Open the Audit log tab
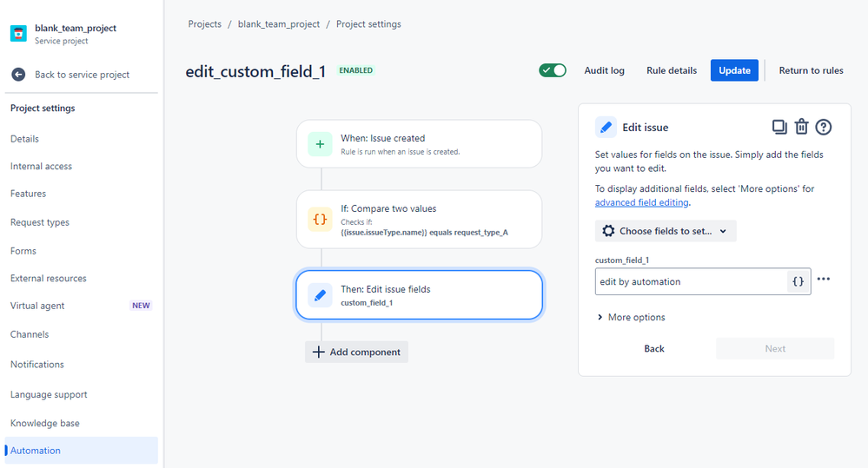This screenshot has width=868, height=468. [604, 70]
